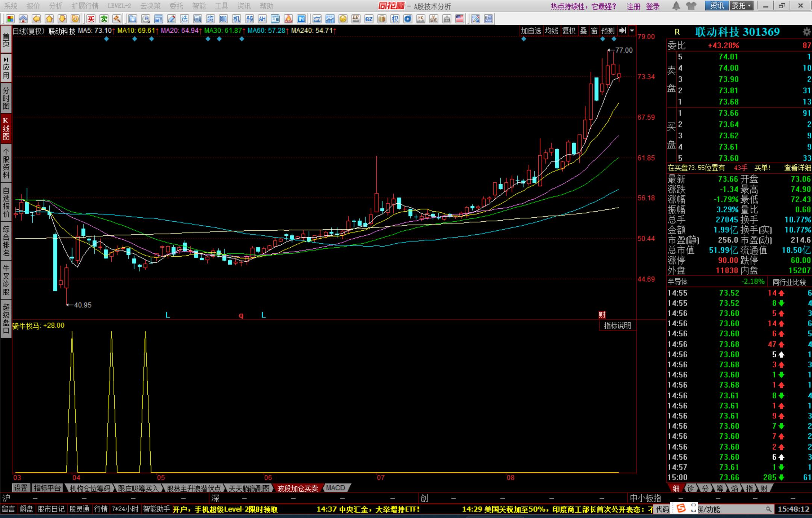The width and height of the screenshot is (812, 518).
Task: Switch to the MACD indicator tab
Action: 335,488
